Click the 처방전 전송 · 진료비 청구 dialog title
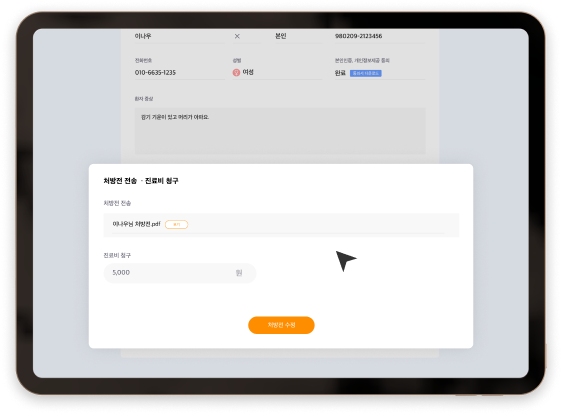Image resolution: width=562 pixels, height=416 pixels. coord(141,181)
